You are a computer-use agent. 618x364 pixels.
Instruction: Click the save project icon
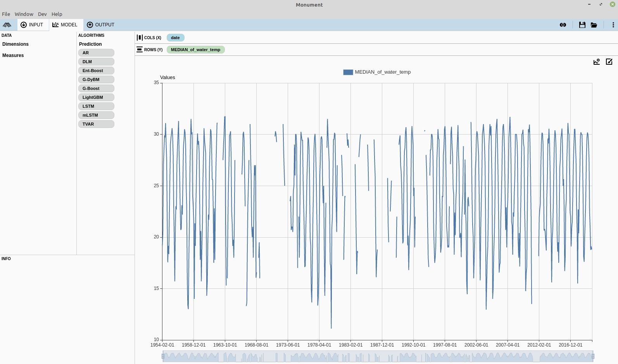[x=582, y=25]
